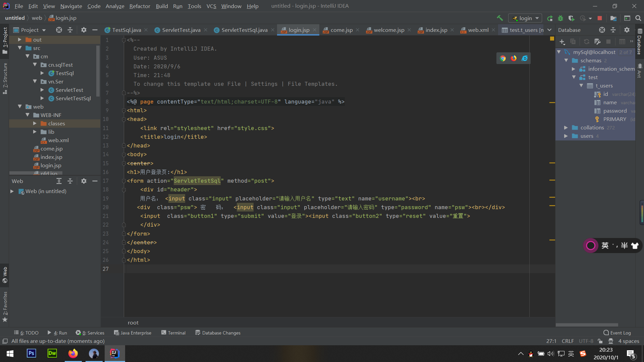Toggle the 1: Project tool window
Image resolution: width=644 pixels, height=362 pixels.
click(x=5, y=40)
